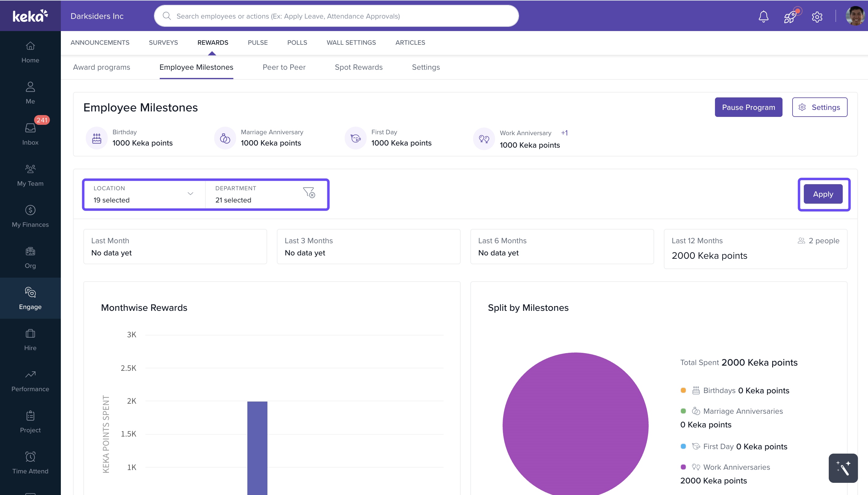Apply the selected filters
The width and height of the screenshot is (868, 495).
point(823,194)
